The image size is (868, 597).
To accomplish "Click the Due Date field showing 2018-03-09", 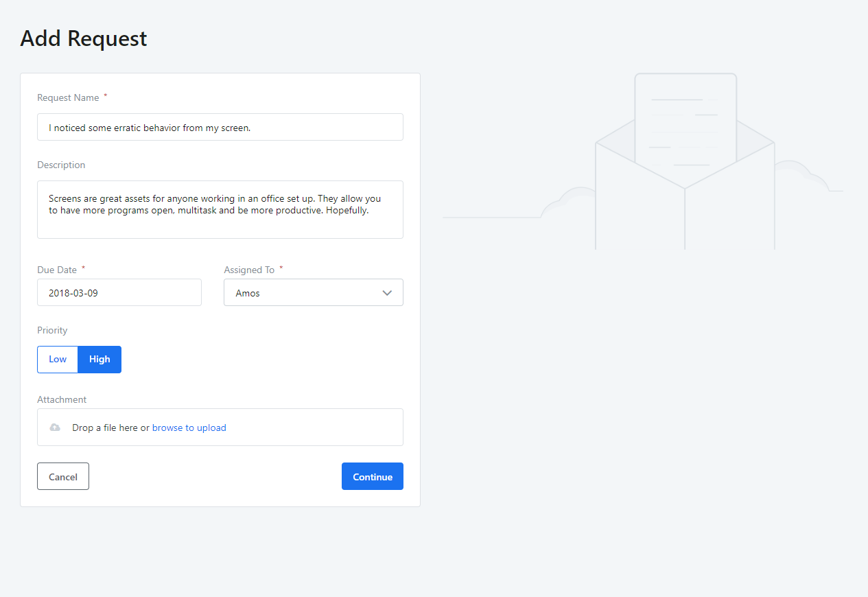I will [x=119, y=293].
